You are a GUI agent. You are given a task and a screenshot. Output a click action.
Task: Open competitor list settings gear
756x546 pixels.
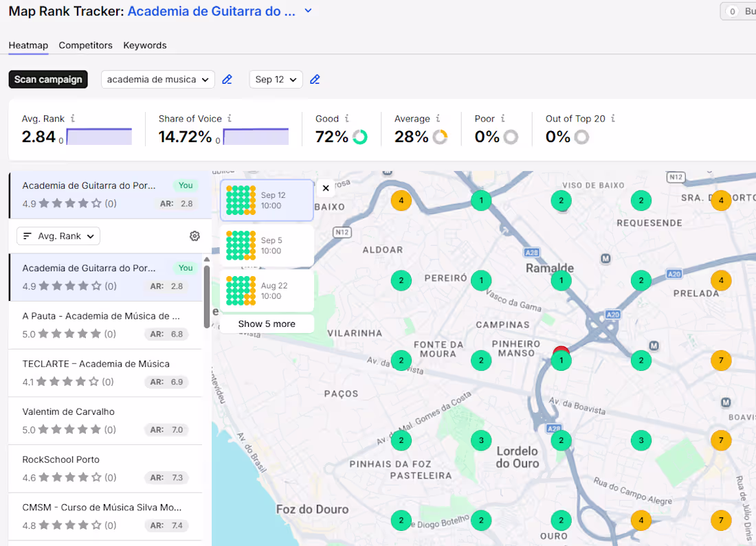tap(194, 236)
